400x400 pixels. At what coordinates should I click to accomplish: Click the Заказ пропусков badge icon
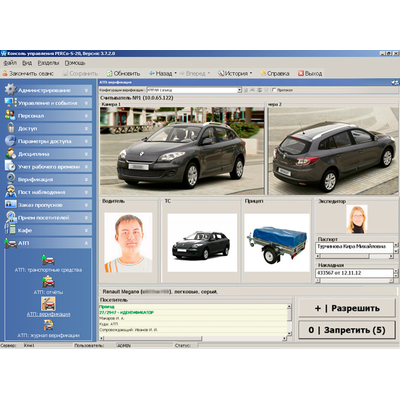[10, 204]
